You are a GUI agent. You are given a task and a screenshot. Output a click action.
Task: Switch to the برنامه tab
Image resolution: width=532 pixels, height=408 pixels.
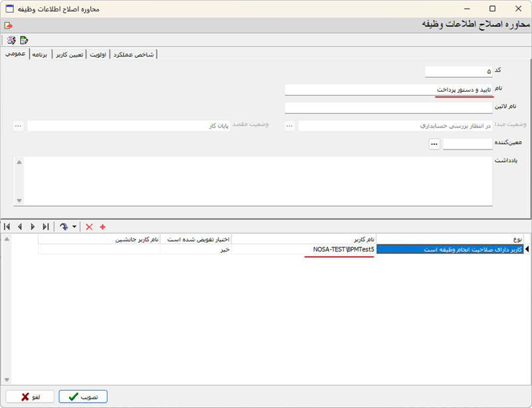coord(41,54)
